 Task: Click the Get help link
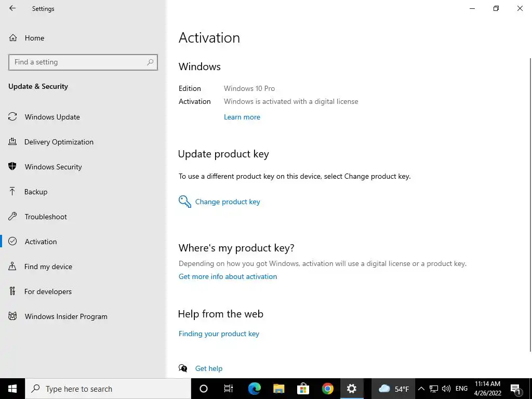click(x=209, y=368)
